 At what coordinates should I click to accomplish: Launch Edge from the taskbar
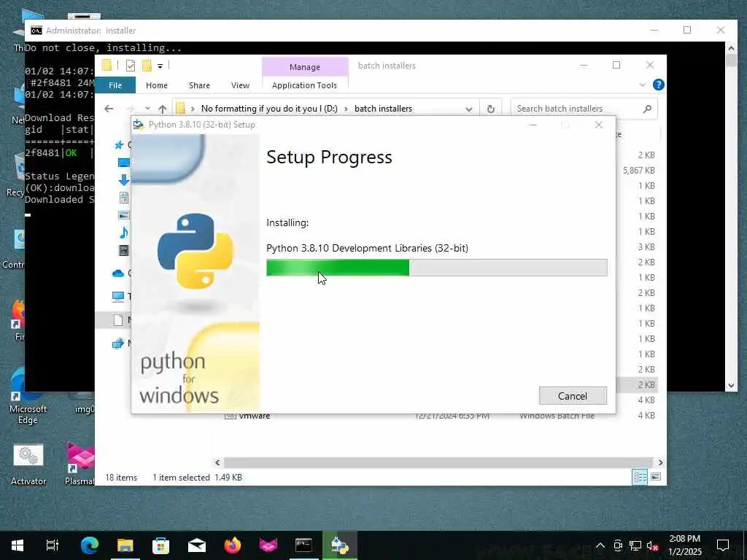(x=89, y=545)
